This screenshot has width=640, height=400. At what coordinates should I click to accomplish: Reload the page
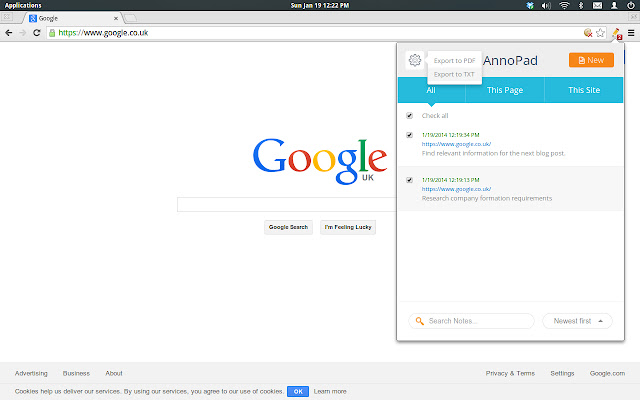coord(37,33)
